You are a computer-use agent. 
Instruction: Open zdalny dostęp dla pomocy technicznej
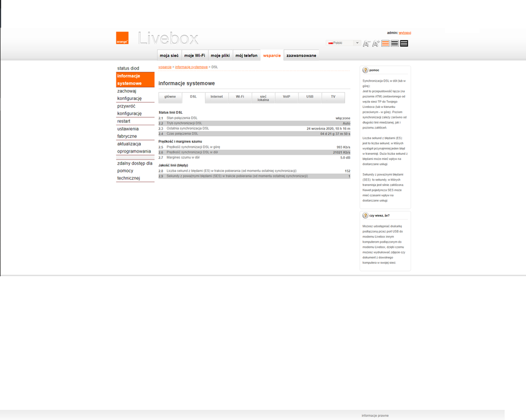(x=135, y=171)
